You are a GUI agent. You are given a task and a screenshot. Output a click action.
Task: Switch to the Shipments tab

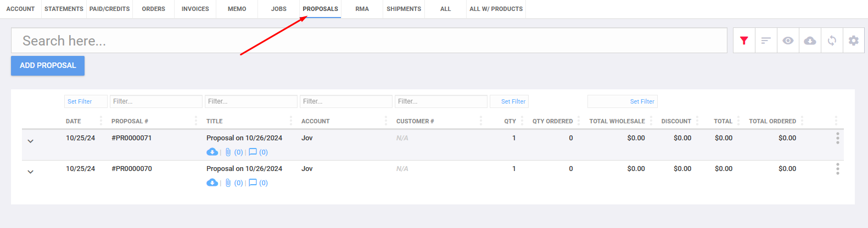point(404,9)
